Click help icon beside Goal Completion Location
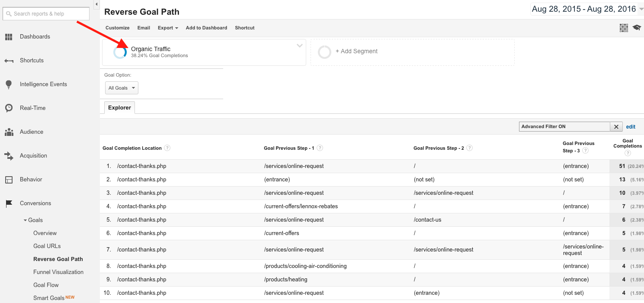Viewport: 644px width, 303px height. 167,148
